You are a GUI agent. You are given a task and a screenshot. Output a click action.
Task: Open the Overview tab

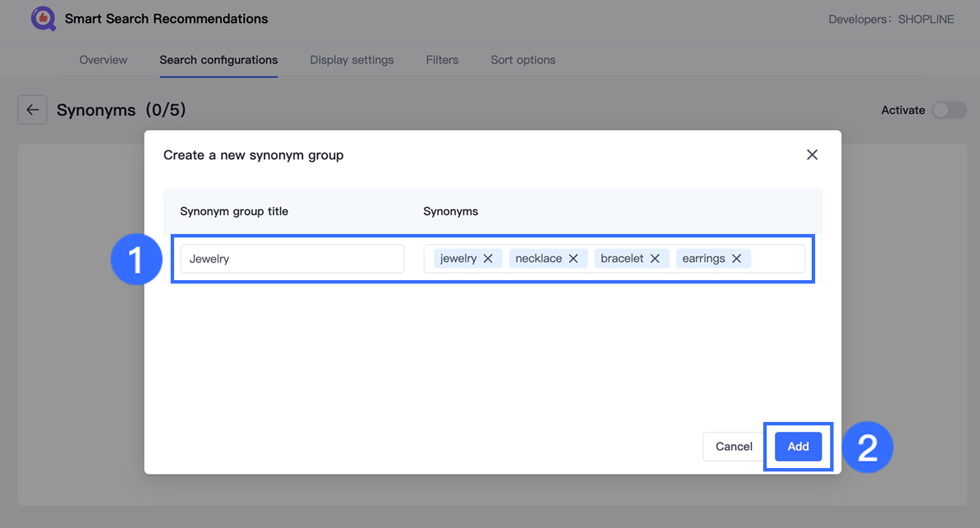coord(103,60)
